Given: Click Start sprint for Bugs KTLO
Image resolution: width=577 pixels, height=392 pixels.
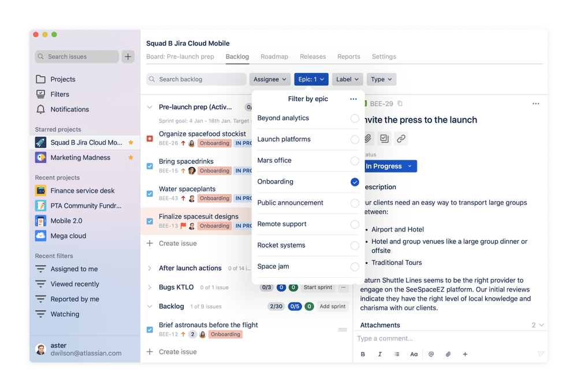Looking at the screenshot, I should click(x=318, y=287).
